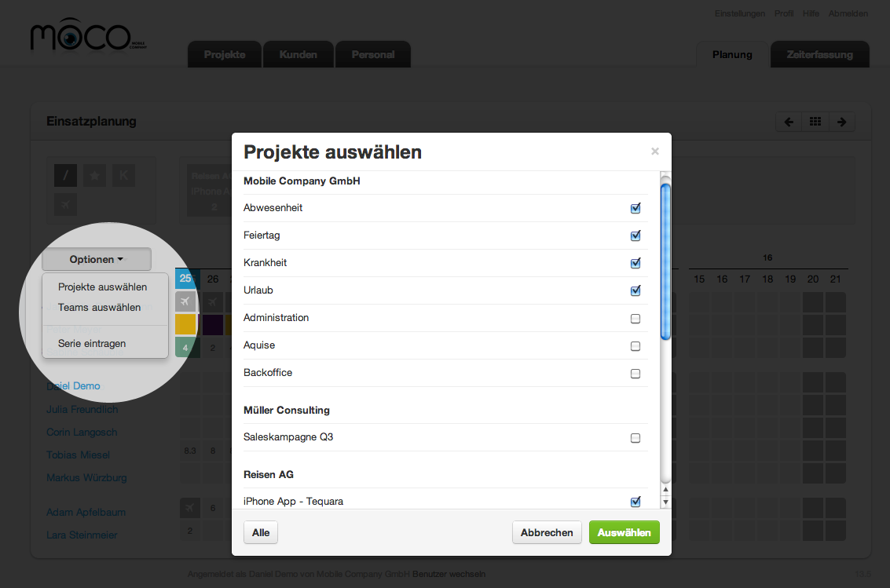Viewport: 890px width, 588px height.
Task: Click the Abbrechen button
Action: point(547,532)
